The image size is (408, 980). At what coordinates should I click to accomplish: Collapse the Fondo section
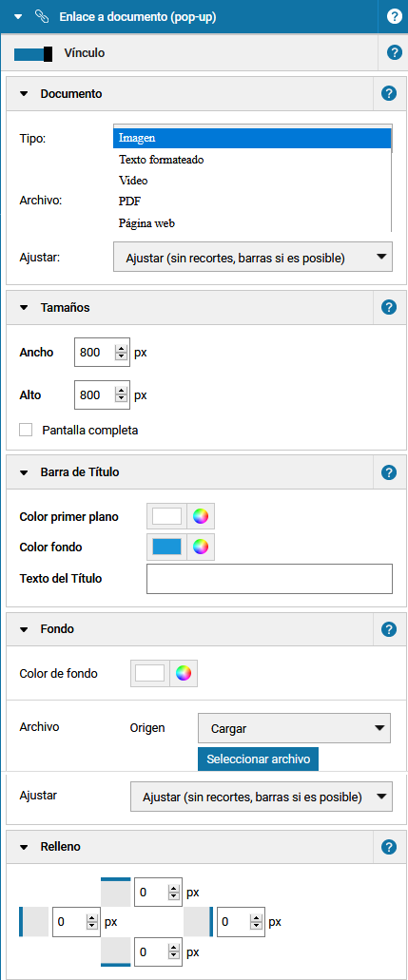tap(25, 629)
